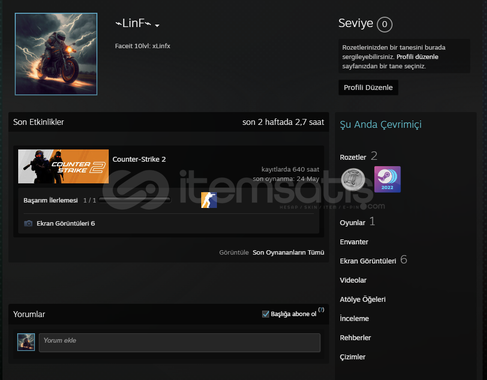The height and width of the screenshot is (380, 487).
Task: Click the Yorum ekle comment field
Action: [180, 342]
